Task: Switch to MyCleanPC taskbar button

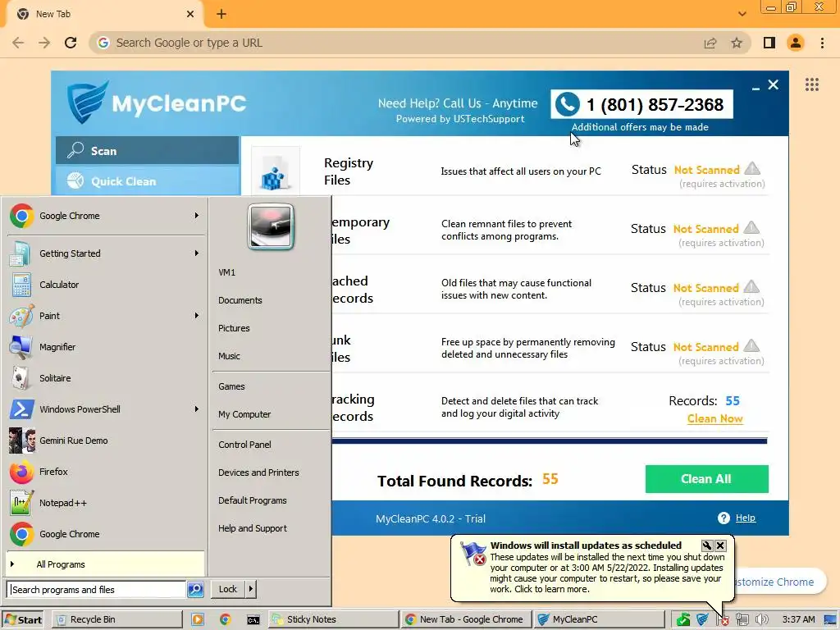Action: pos(598,619)
